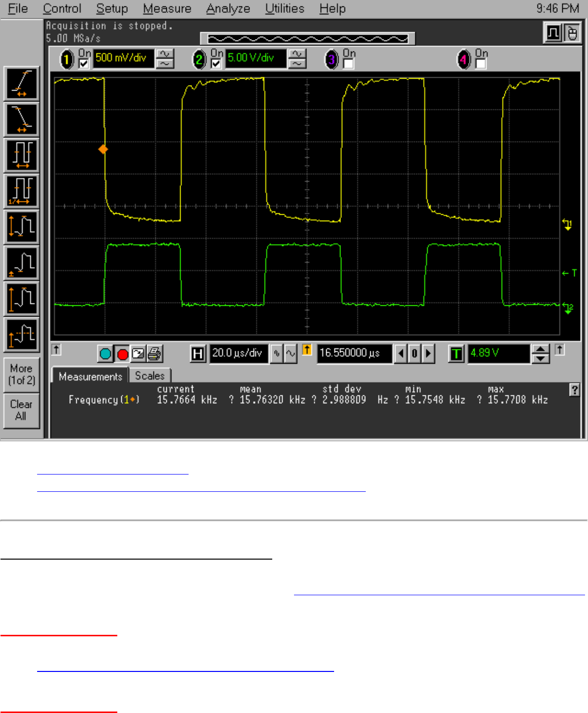The height and width of the screenshot is (713, 588).
Task: Click the green T trigger setup button
Action: tap(456, 353)
